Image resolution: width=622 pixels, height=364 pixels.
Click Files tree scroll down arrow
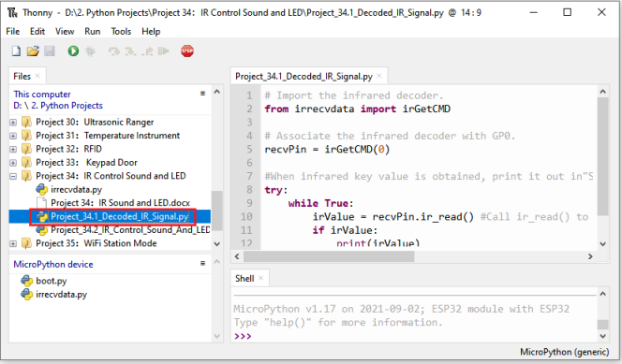tap(217, 243)
